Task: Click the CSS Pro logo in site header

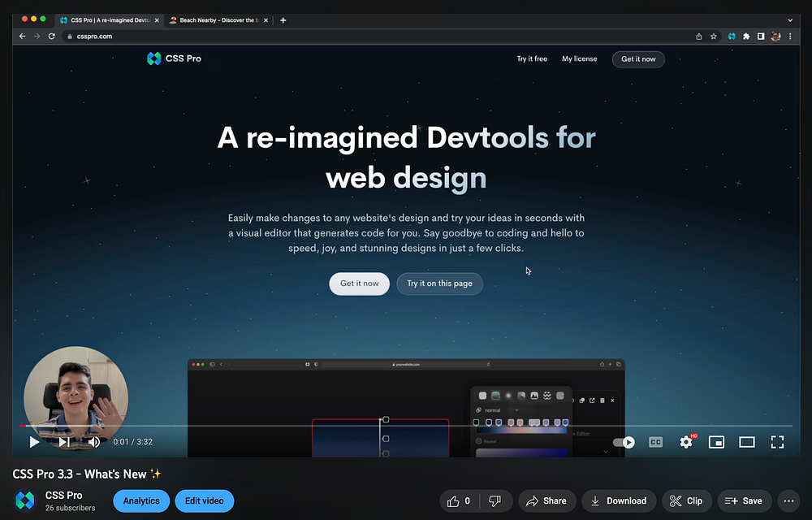Action: [174, 58]
